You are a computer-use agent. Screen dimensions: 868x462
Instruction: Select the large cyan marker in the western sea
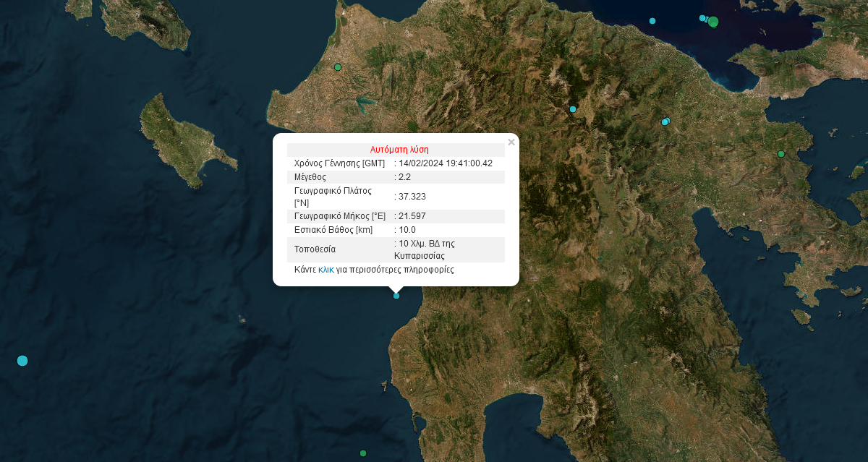click(x=22, y=361)
